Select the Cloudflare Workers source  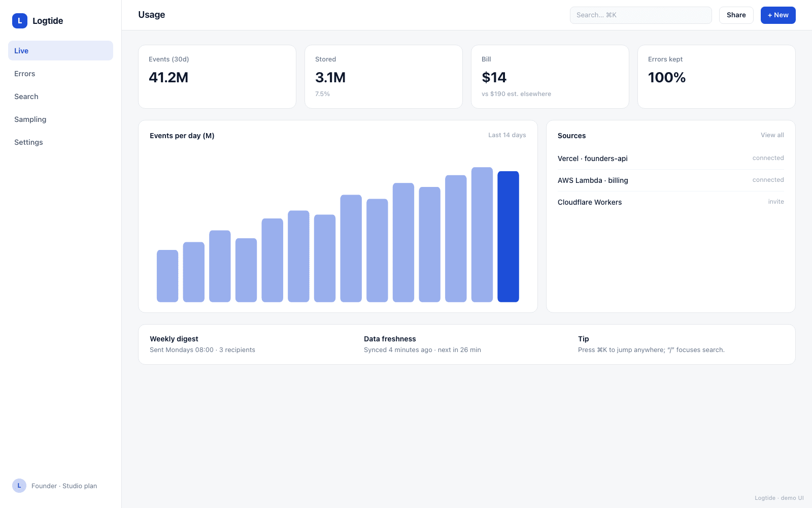[x=670, y=202]
